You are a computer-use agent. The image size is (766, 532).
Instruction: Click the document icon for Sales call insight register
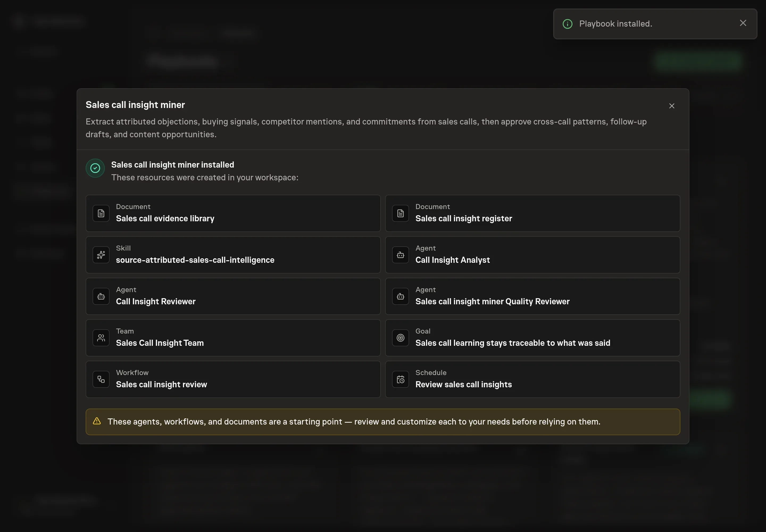(x=400, y=213)
